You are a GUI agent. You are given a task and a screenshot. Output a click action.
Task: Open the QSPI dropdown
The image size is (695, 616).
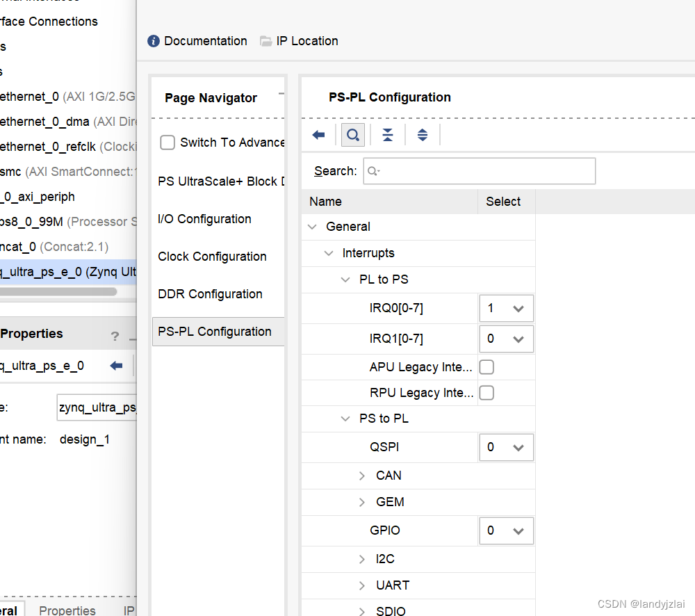(506, 447)
